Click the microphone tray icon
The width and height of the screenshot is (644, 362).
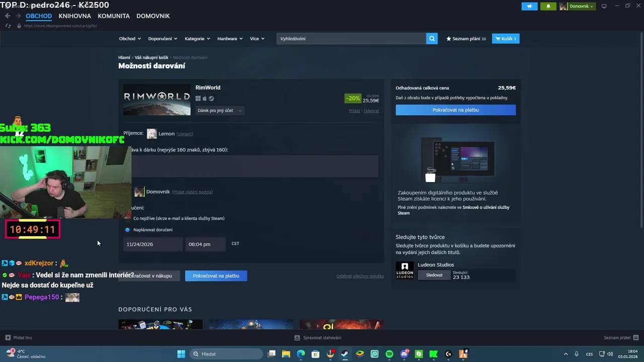click(x=577, y=354)
